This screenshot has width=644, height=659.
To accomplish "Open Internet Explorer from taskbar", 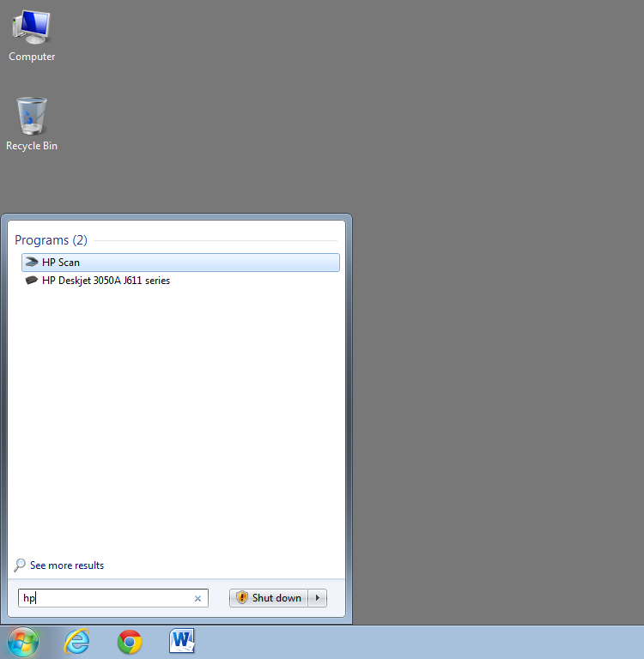I will [x=76, y=642].
